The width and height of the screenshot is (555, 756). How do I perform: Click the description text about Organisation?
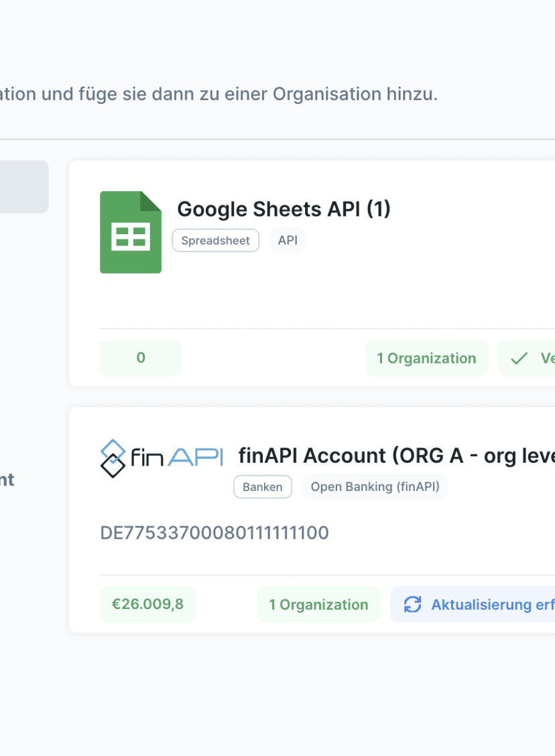(219, 94)
